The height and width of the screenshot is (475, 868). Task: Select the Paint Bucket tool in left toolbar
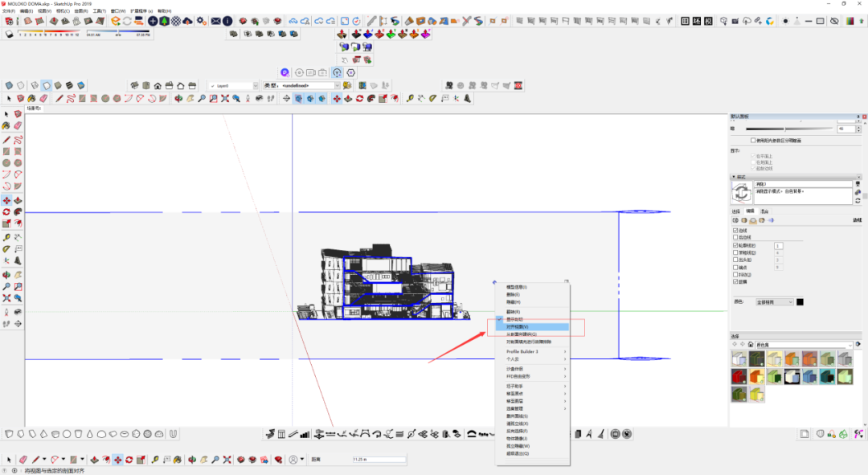(x=6, y=125)
